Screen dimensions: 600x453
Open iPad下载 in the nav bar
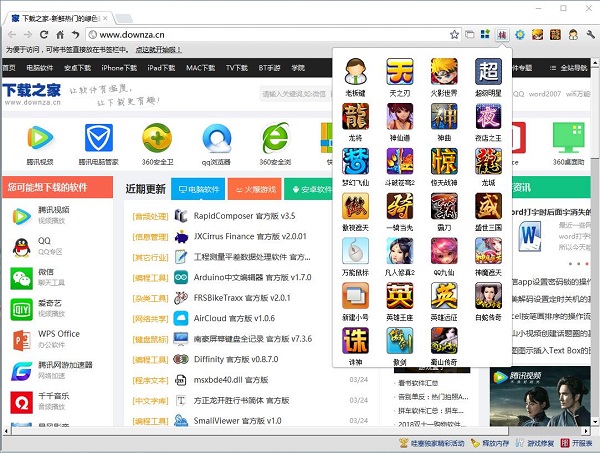click(x=161, y=68)
